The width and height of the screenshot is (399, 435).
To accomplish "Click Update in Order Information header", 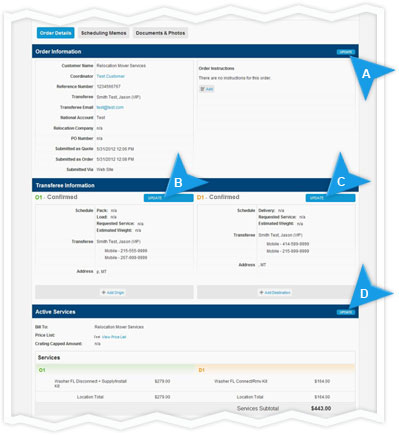I will [346, 52].
